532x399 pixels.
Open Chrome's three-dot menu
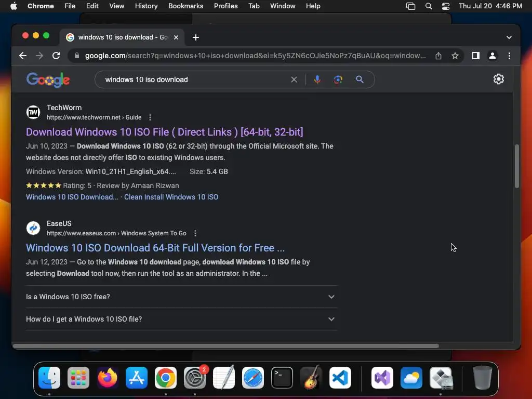(509, 56)
